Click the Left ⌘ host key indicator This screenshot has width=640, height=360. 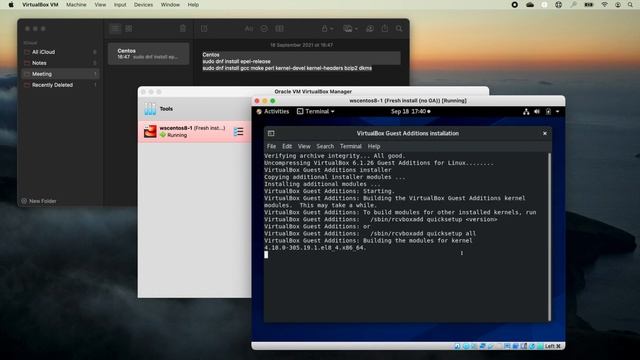[x=553, y=346]
